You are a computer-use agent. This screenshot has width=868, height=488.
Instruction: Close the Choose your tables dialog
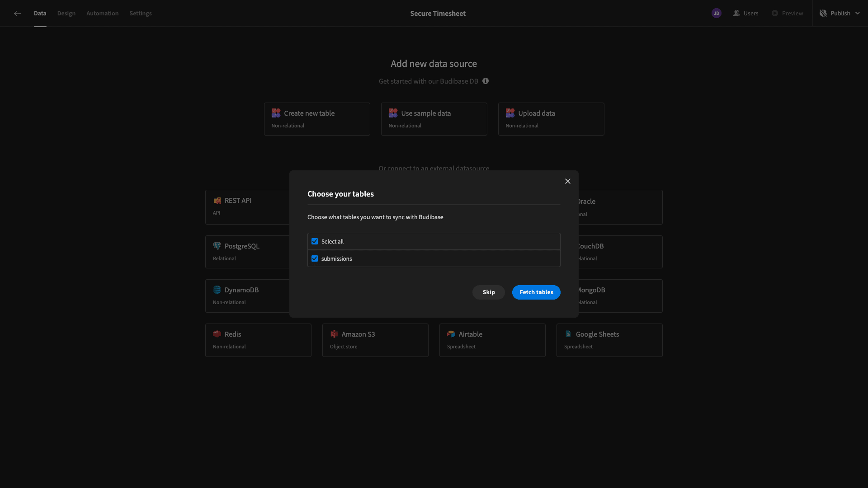click(568, 181)
